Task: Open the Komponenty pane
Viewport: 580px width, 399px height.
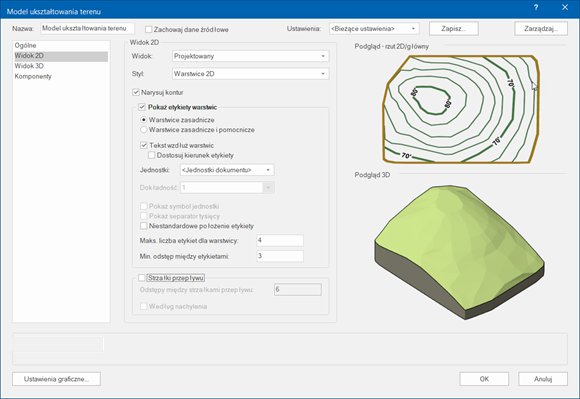Action: point(61,76)
